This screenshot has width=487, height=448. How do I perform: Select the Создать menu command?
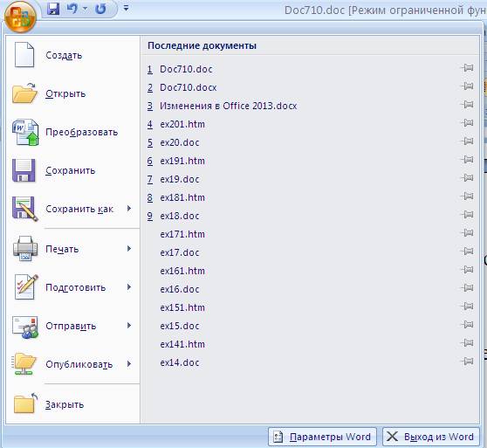point(73,55)
